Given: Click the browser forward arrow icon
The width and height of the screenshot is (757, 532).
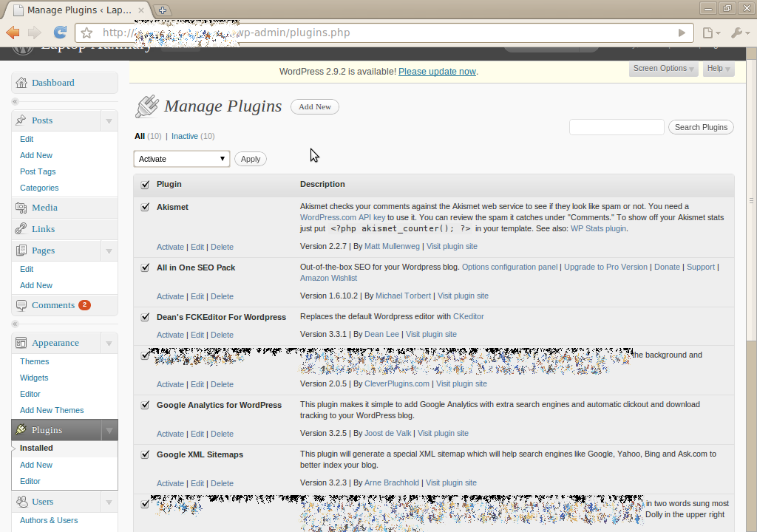Looking at the screenshot, I should (x=35, y=33).
